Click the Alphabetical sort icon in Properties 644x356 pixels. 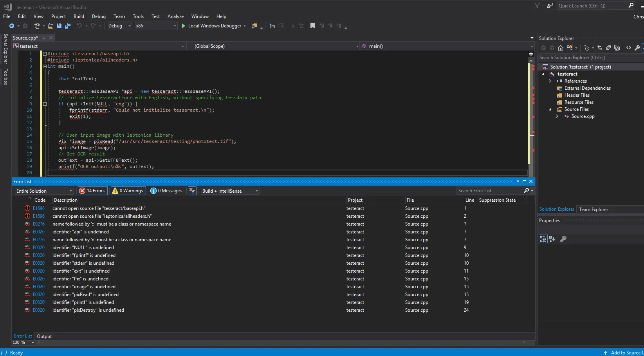tap(552, 239)
